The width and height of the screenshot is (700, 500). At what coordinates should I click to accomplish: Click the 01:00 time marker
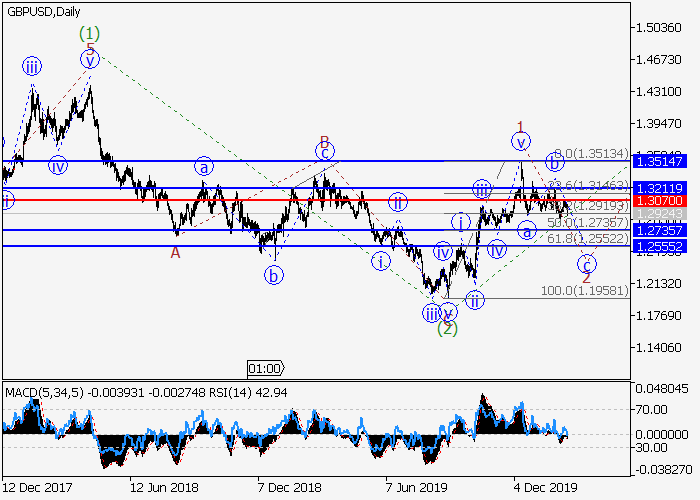[x=266, y=368]
